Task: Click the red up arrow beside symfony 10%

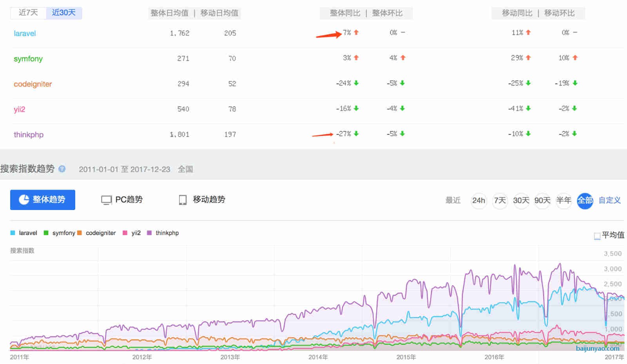Action: [x=575, y=58]
